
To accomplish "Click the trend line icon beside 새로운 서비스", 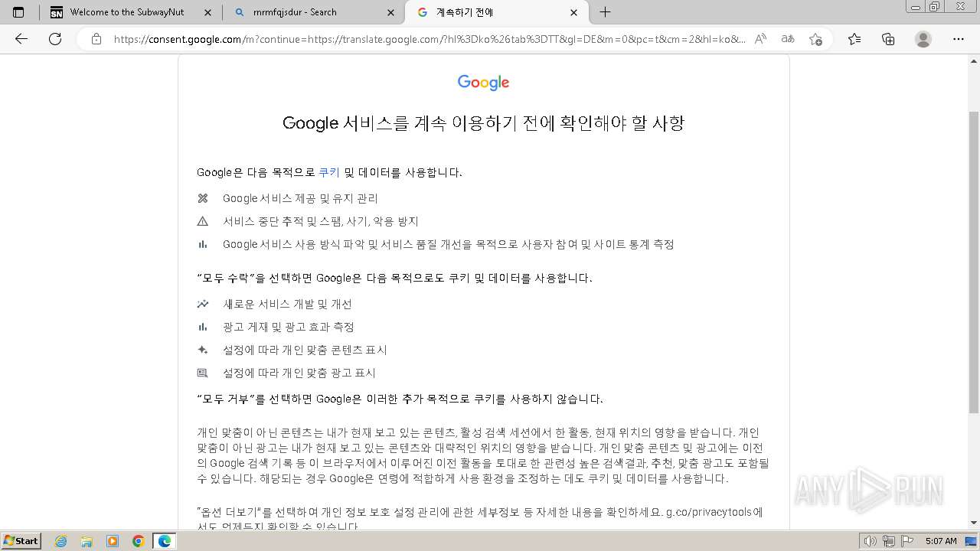I will (x=203, y=304).
